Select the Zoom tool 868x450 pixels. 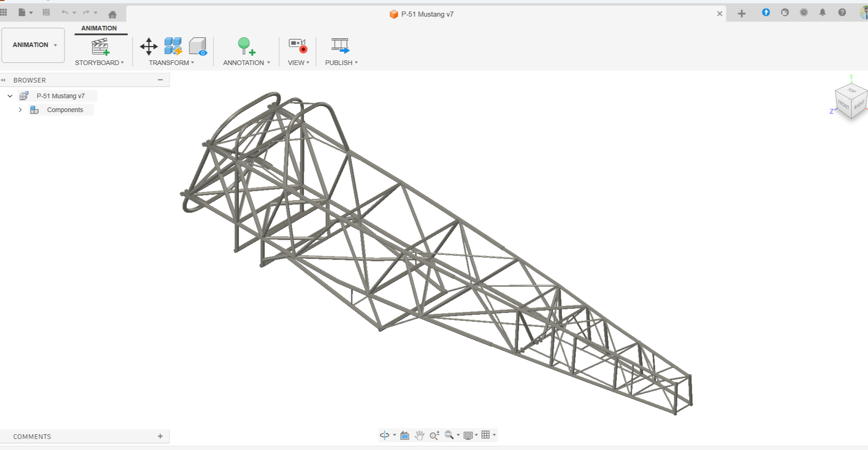[434, 435]
